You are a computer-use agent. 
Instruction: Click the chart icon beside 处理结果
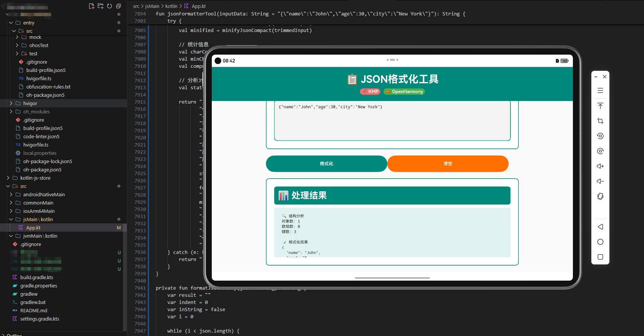283,195
